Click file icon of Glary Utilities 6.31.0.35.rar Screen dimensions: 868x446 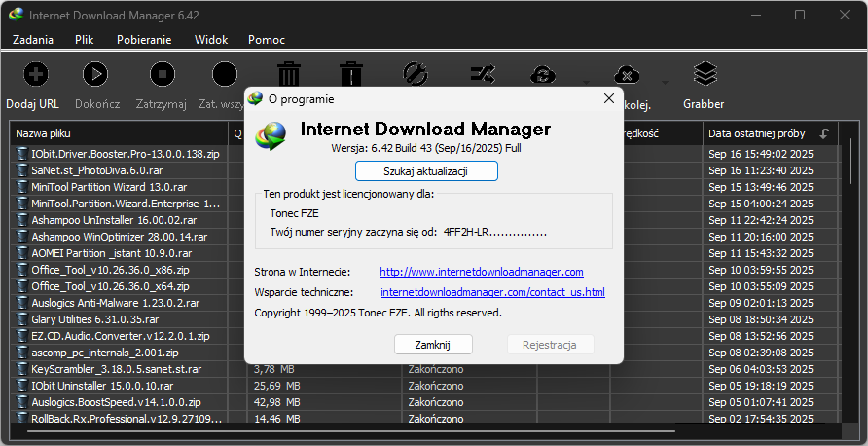point(21,319)
